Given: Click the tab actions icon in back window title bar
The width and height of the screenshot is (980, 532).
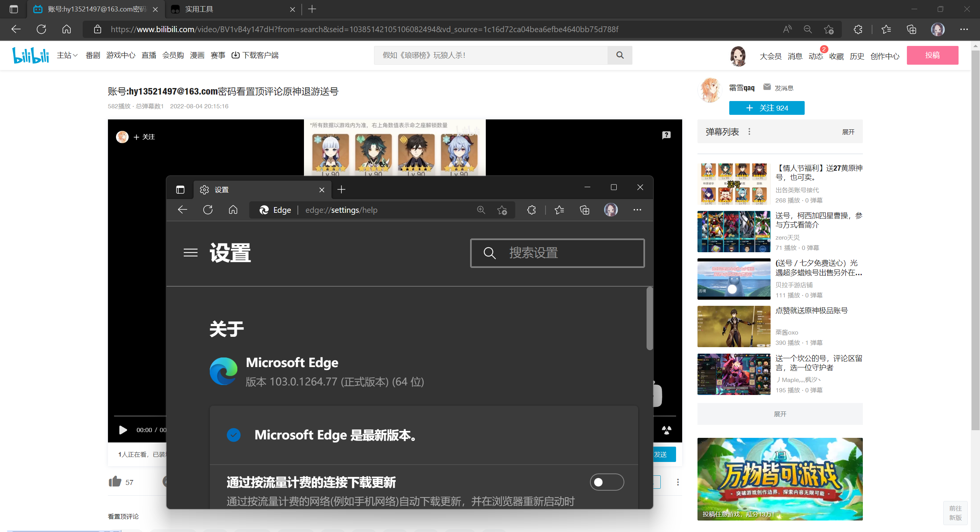Looking at the screenshot, I should tap(14, 9).
